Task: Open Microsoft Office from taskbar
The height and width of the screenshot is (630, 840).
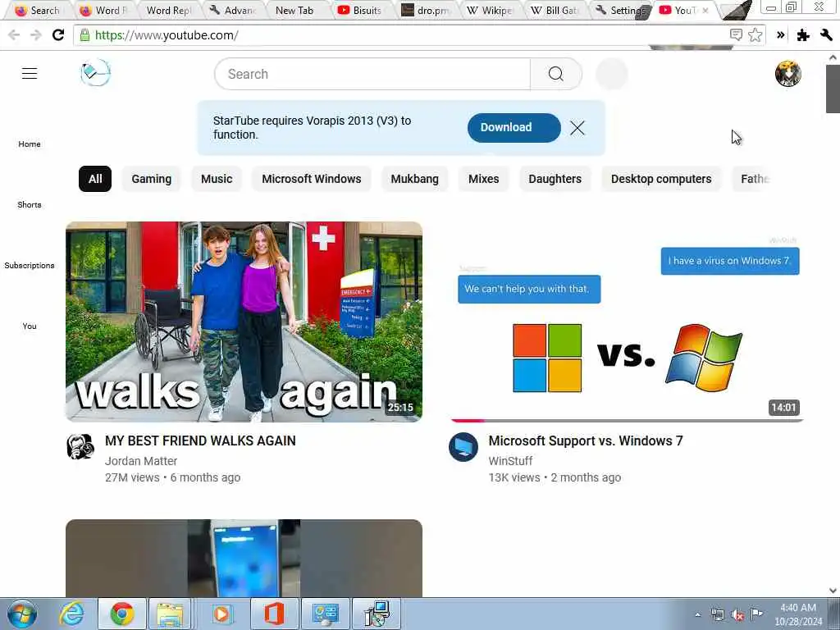Action: (274, 614)
